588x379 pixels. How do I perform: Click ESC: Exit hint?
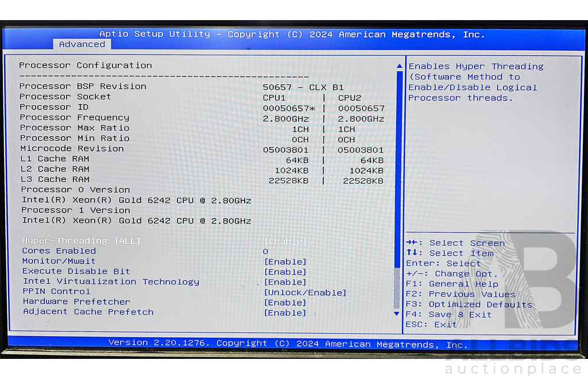[x=431, y=324]
